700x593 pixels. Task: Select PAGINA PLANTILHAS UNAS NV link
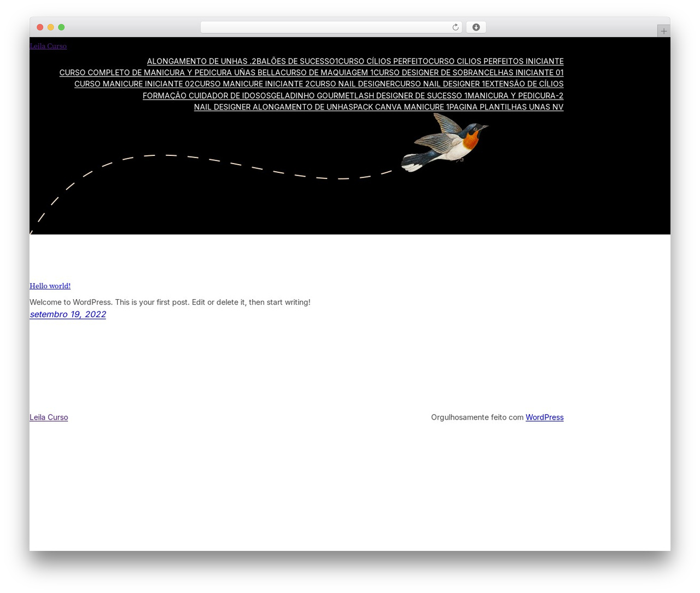507,107
